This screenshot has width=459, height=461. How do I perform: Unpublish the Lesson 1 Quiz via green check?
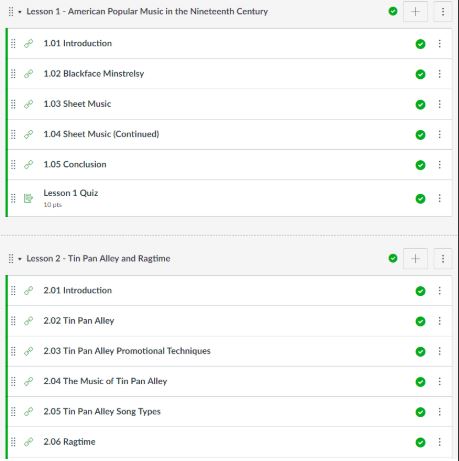click(420, 199)
